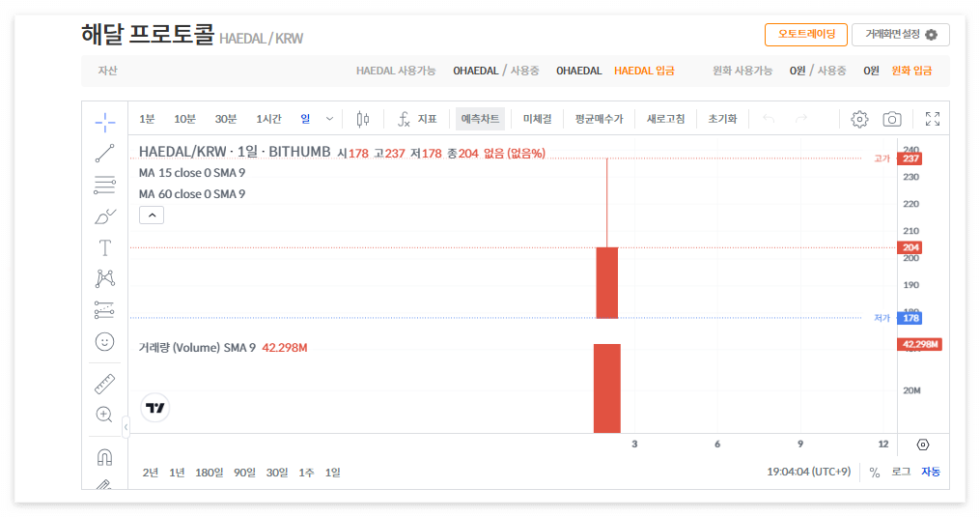Open the chart patterns tool
This screenshot has width=980, height=517.
(x=105, y=278)
